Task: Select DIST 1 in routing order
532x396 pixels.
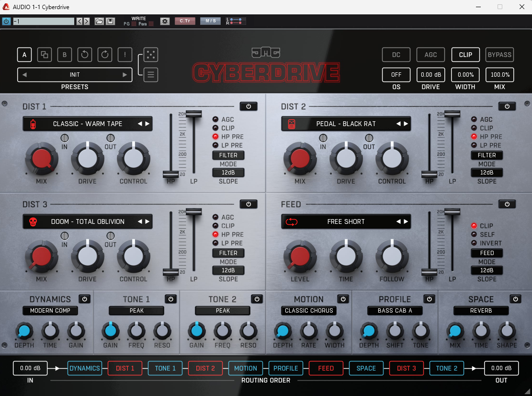Action: [x=125, y=368]
